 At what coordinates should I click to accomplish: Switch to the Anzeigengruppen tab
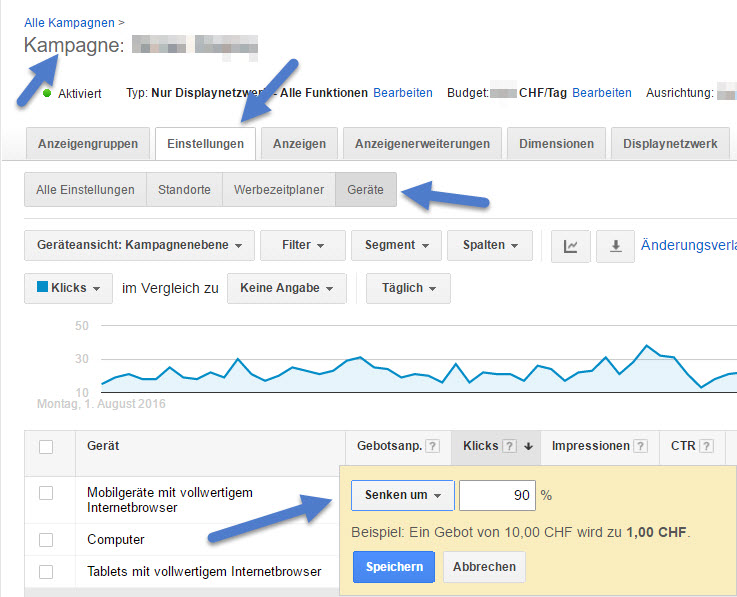pos(87,144)
